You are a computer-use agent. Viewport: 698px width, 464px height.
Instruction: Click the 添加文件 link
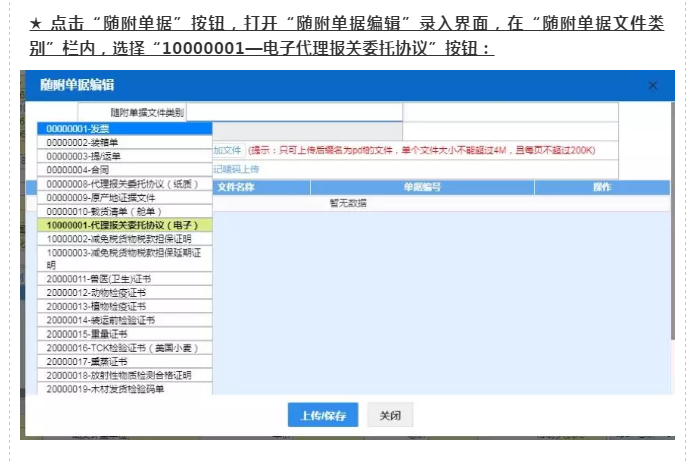[x=228, y=150]
